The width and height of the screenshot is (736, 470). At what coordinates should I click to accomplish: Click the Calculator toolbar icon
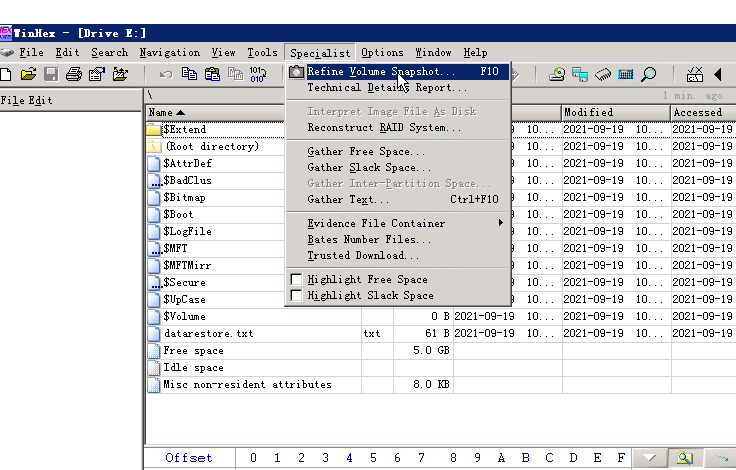(626, 74)
